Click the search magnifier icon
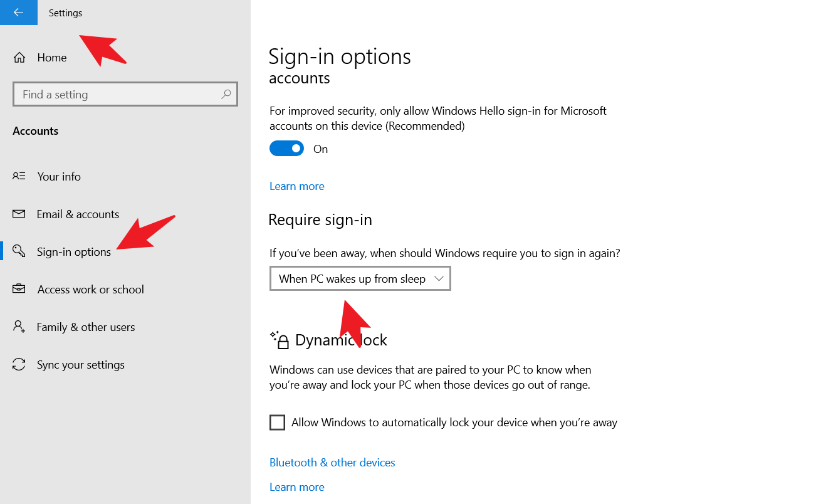 (x=226, y=95)
